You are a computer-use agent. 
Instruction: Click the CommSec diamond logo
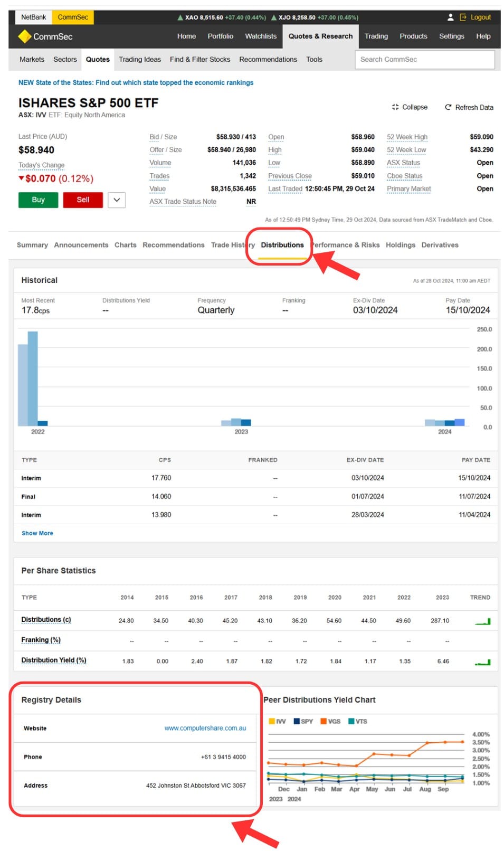(x=24, y=36)
